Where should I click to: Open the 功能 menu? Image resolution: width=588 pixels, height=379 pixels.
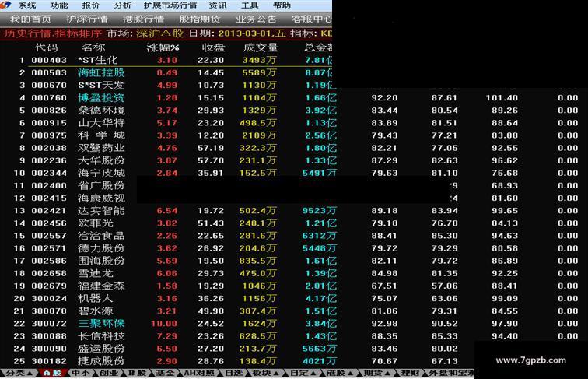(59, 5)
